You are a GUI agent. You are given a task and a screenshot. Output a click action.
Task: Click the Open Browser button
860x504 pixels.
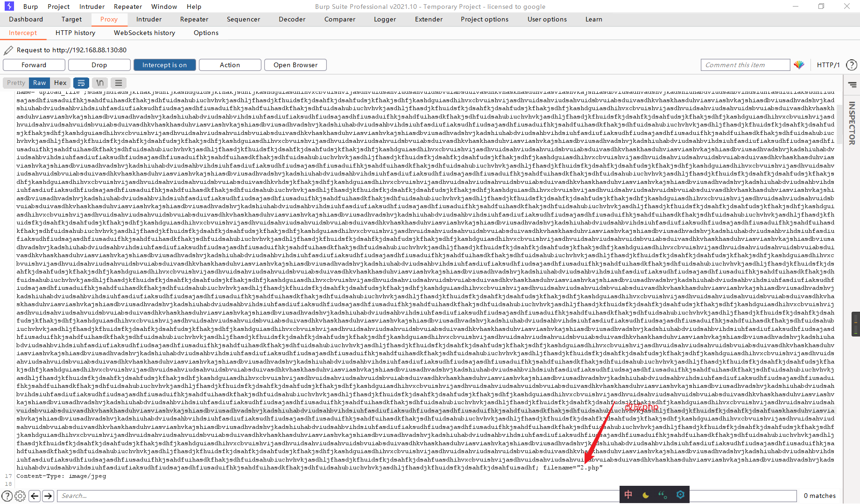[295, 65]
